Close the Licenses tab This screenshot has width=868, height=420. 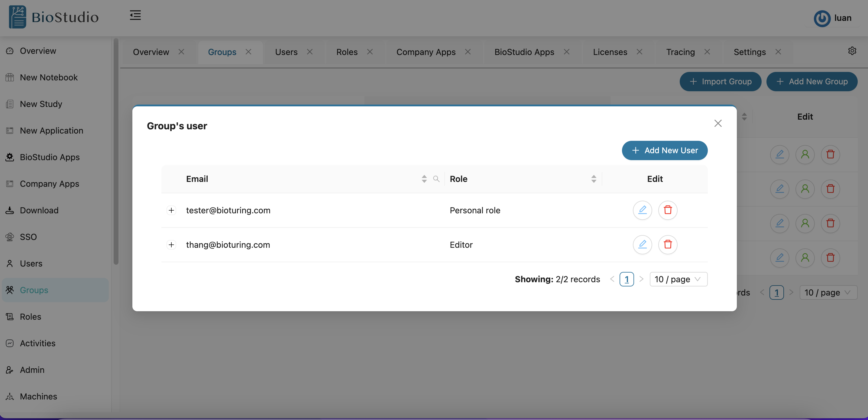coord(639,52)
